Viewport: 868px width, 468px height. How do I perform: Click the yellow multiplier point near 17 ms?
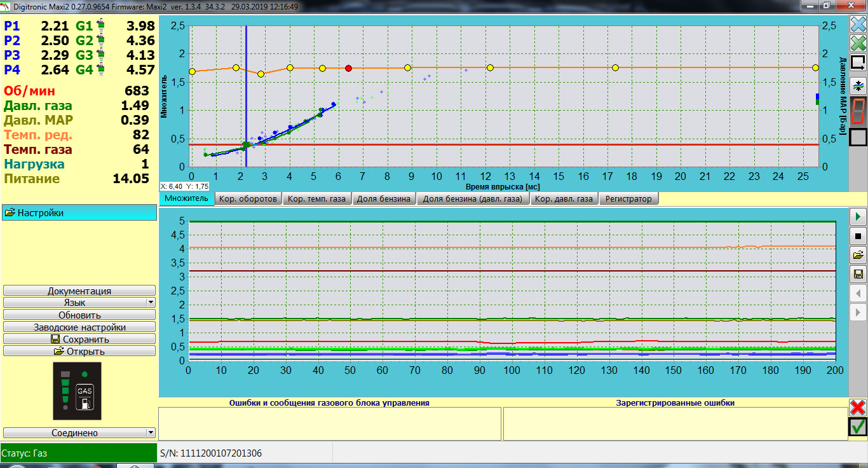point(615,67)
